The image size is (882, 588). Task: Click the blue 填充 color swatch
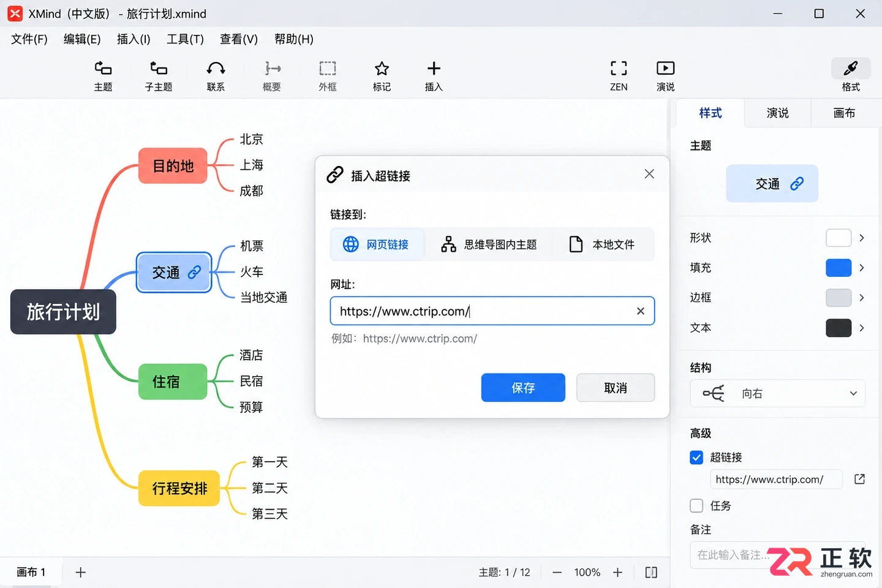click(x=839, y=268)
